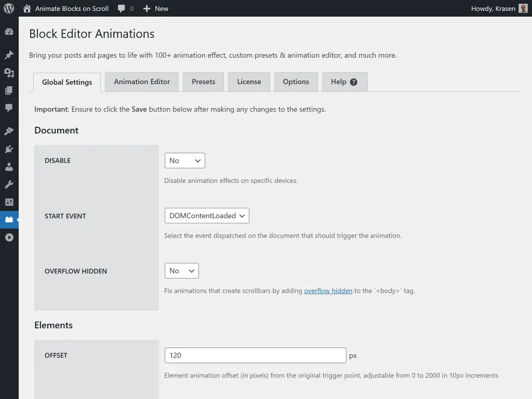Open Plugins via the plug icon
Screen dimensions: 532x399
pos(9,149)
